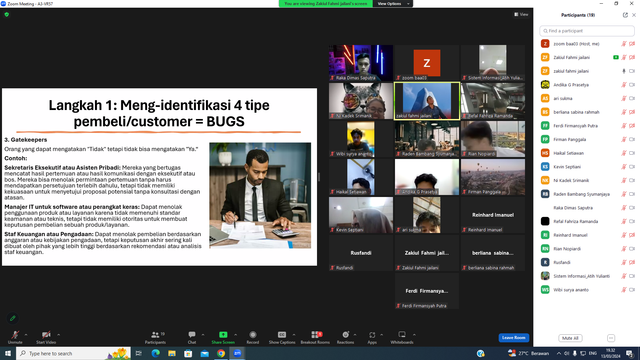Click the Start Video camera icon

[46, 335]
